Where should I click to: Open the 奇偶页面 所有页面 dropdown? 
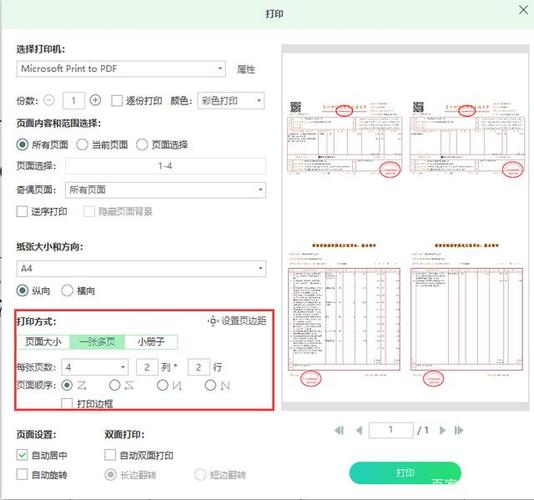166,190
